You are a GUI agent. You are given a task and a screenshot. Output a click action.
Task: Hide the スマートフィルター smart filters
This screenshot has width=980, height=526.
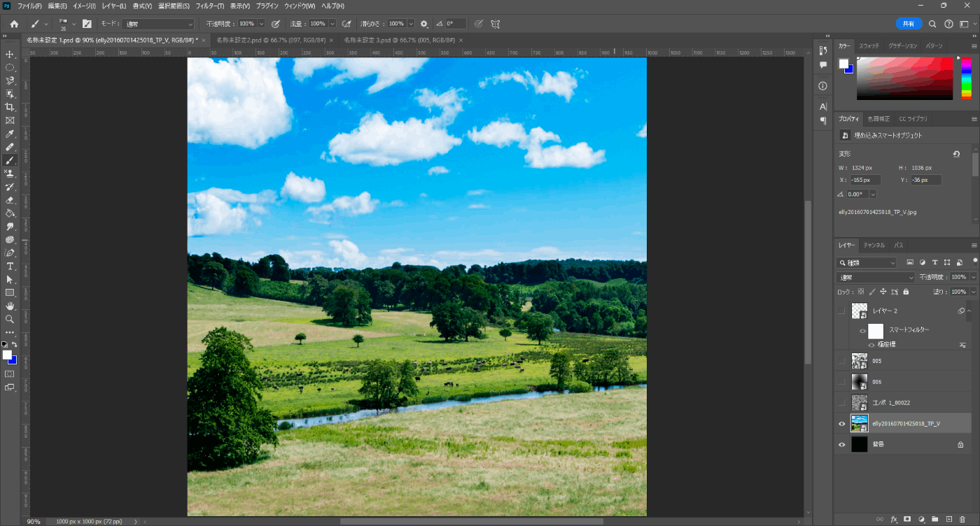tap(862, 331)
